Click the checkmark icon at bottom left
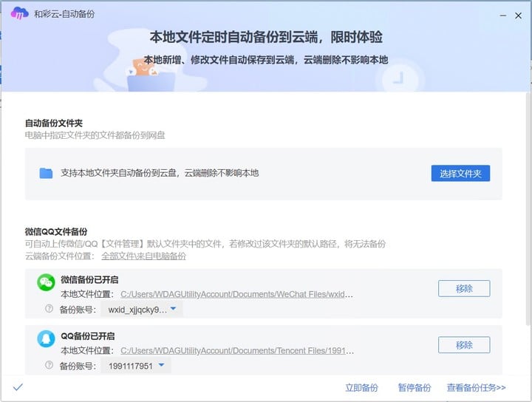 pos(18,386)
